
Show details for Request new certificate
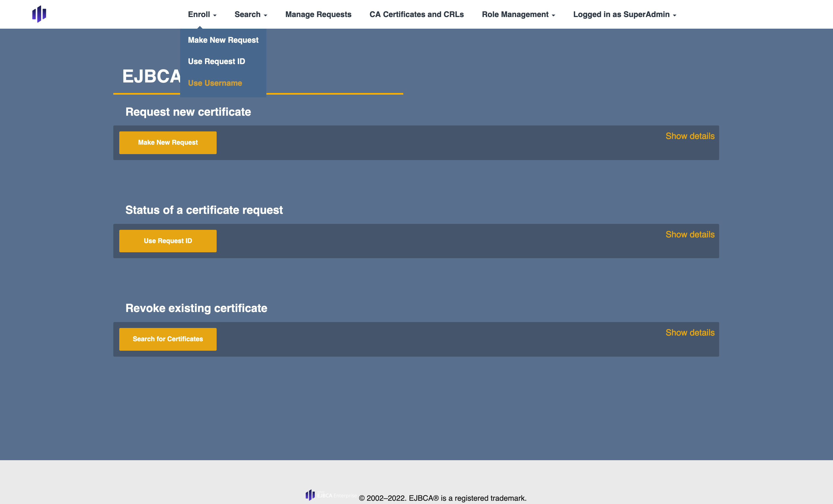(690, 136)
